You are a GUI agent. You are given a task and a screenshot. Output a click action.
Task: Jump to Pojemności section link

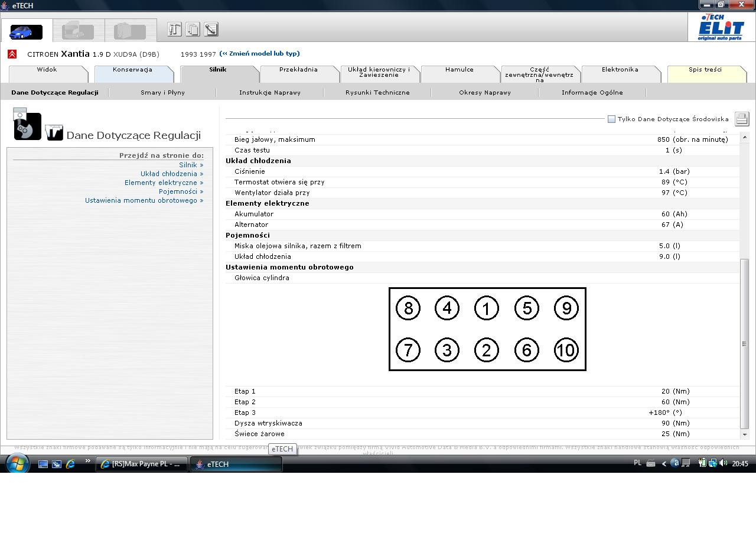[181, 191]
